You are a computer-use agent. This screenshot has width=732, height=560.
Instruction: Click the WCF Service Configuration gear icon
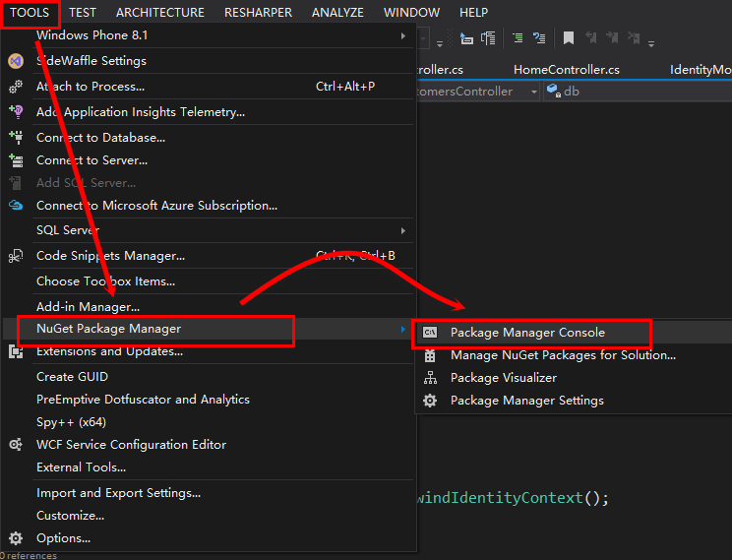coord(16,445)
